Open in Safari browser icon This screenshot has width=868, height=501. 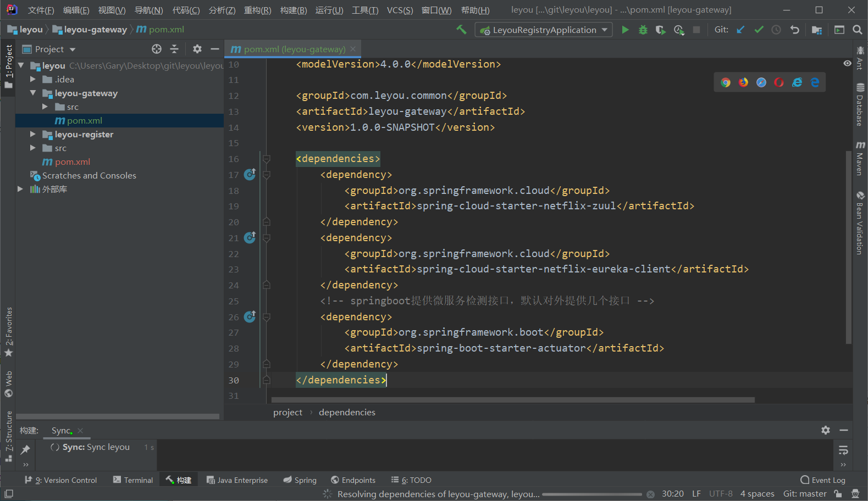(x=761, y=82)
